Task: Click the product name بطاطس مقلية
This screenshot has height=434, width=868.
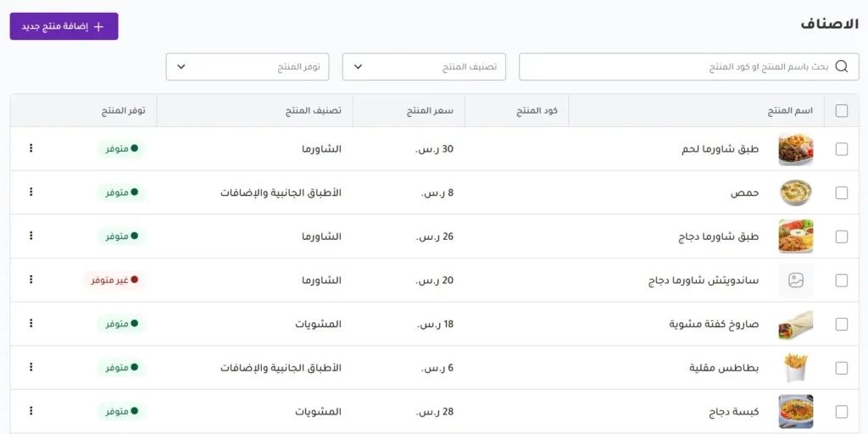Action: (725, 368)
